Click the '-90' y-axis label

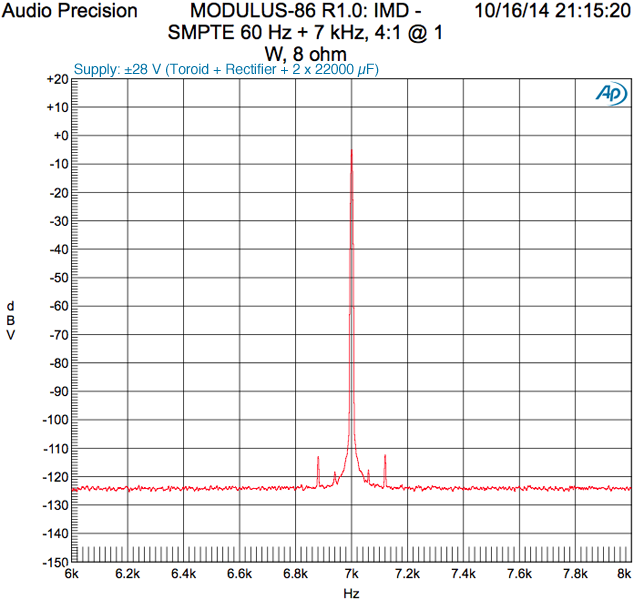coord(59,392)
